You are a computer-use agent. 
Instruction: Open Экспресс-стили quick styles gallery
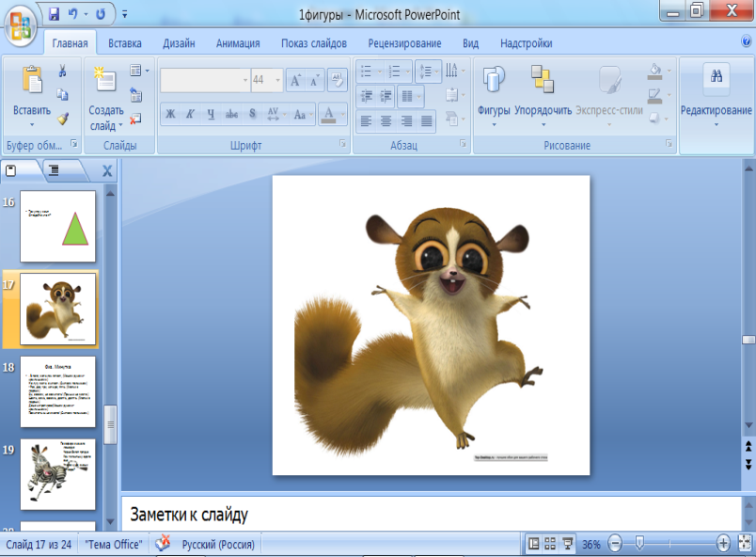(x=609, y=96)
